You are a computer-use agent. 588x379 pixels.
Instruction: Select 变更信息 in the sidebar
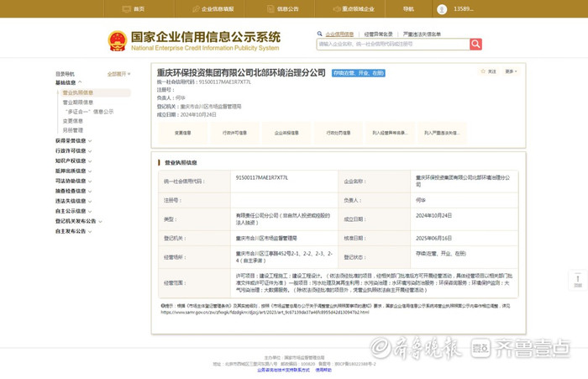point(73,121)
